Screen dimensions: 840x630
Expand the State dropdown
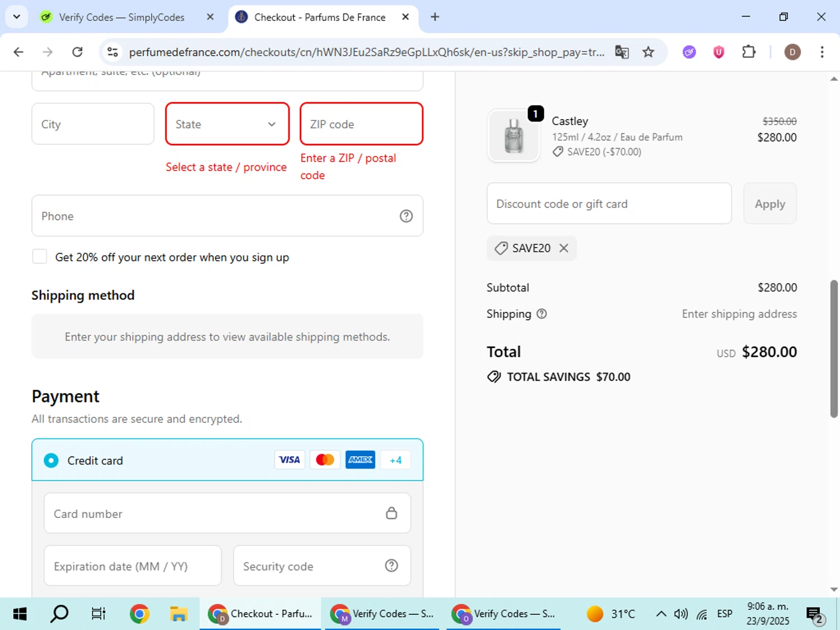tap(227, 124)
